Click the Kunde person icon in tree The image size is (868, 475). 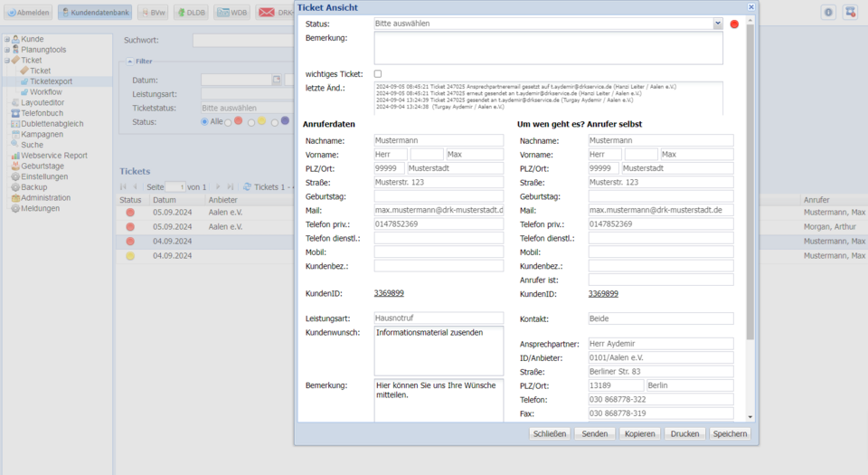coord(15,39)
